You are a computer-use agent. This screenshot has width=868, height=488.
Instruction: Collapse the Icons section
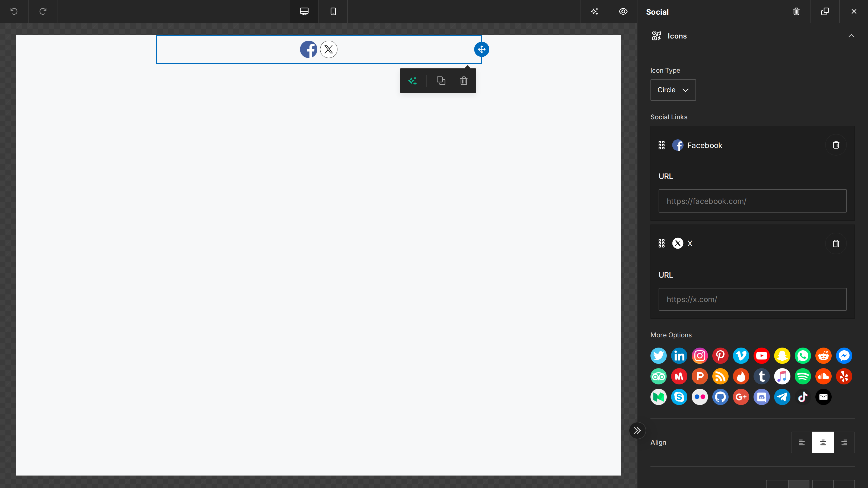[851, 36]
